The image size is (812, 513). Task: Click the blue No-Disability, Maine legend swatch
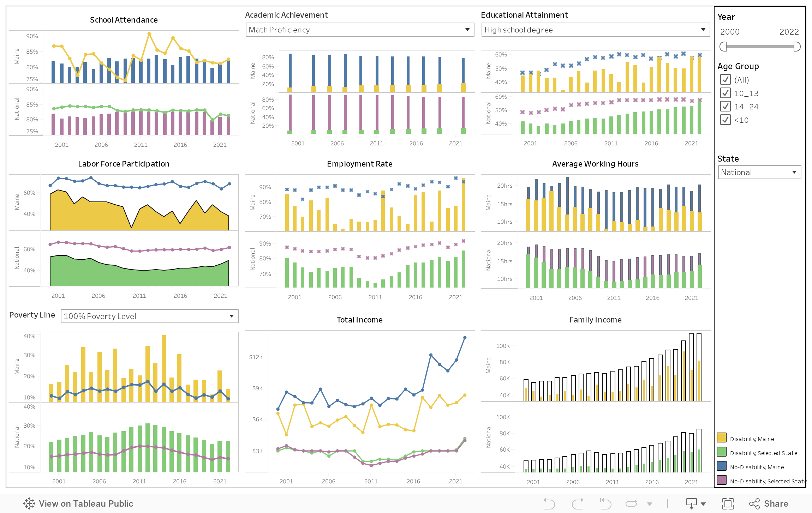pos(722,466)
